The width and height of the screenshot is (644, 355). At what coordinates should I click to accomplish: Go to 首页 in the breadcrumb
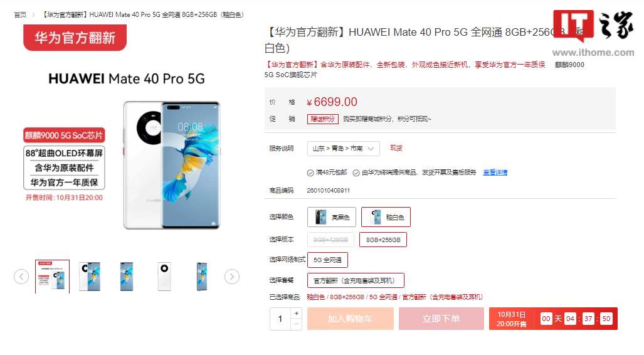pos(20,15)
